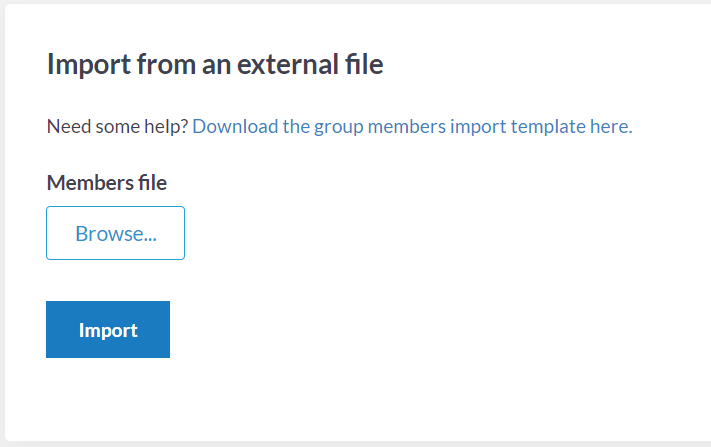Start the import with the Import button
Viewport: 711px width, 447px height.
click(108, 330)
